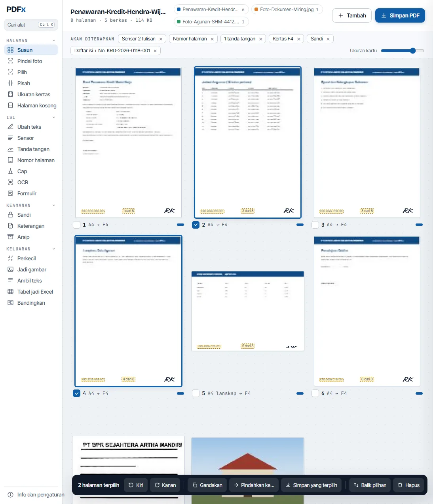Select the Penawaran-Kredit-Hendr... file chip

point(211,10)
